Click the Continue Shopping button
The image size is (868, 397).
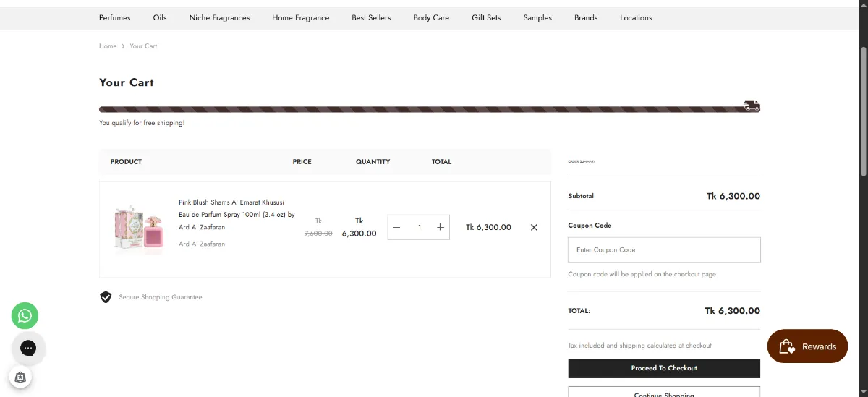[664, 392]
